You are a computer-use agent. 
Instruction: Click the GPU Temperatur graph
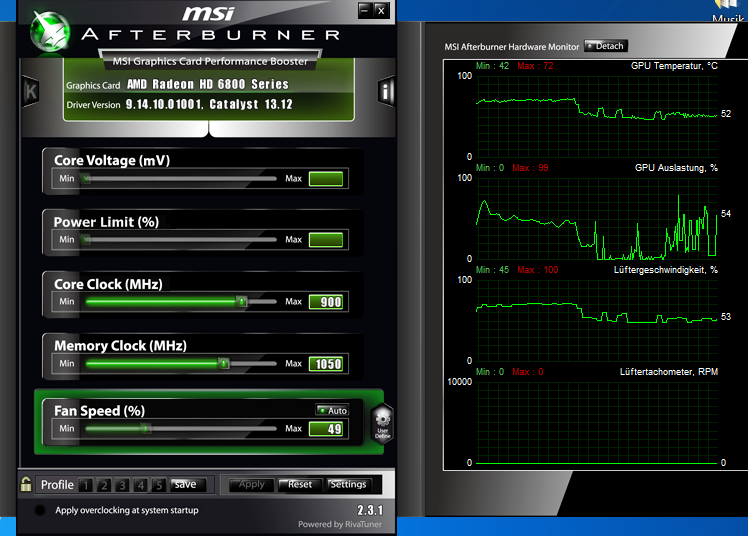[x=596, y=116]
